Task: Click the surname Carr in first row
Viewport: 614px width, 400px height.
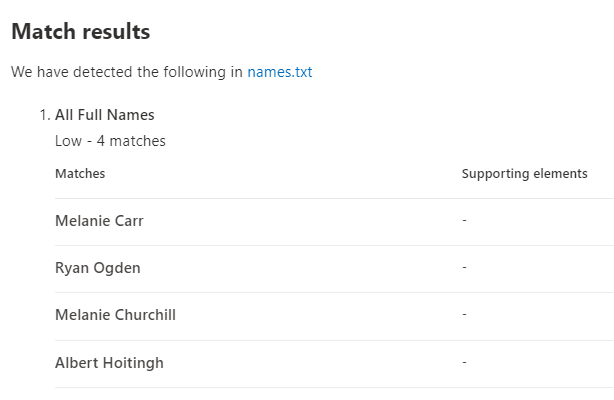Action: (127, 220)
